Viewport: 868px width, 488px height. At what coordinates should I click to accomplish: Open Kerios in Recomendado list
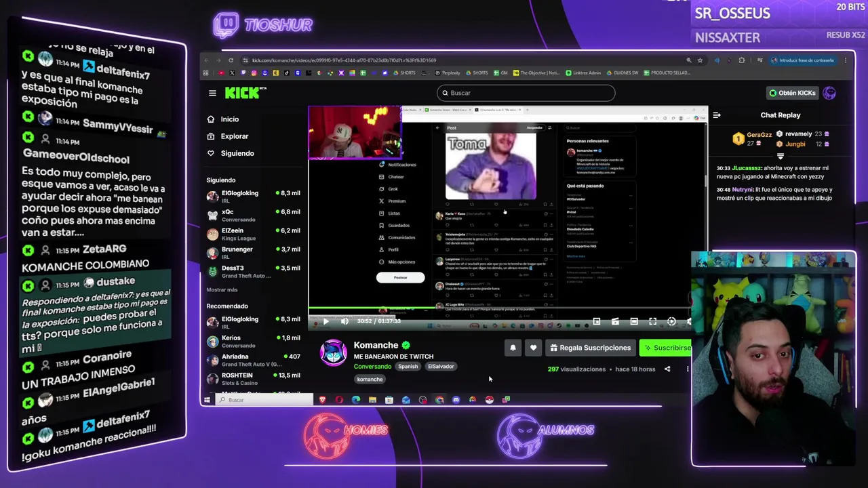point(253,342)
